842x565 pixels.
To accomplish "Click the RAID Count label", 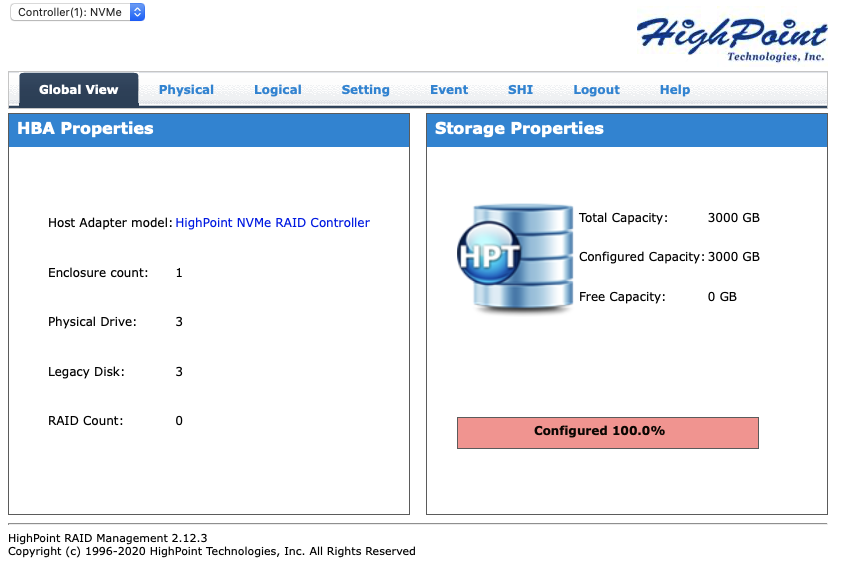I will click(x=86, y=421).
